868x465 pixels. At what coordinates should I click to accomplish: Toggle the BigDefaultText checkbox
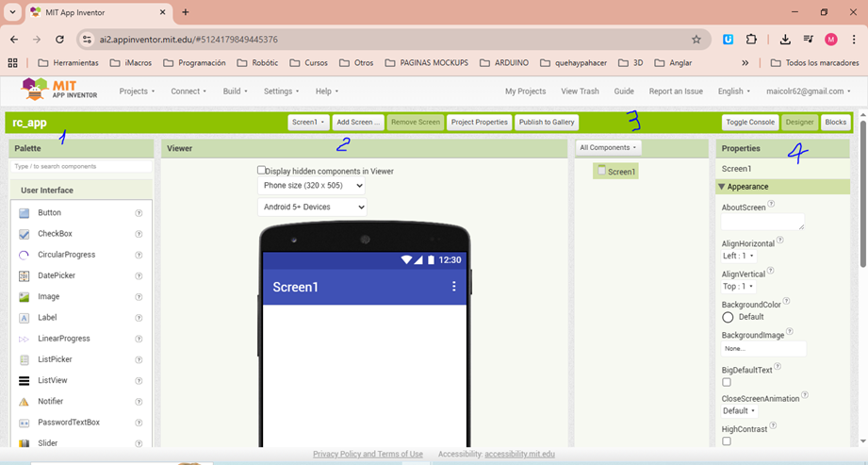pyautogui.click(x=727, y=382)
